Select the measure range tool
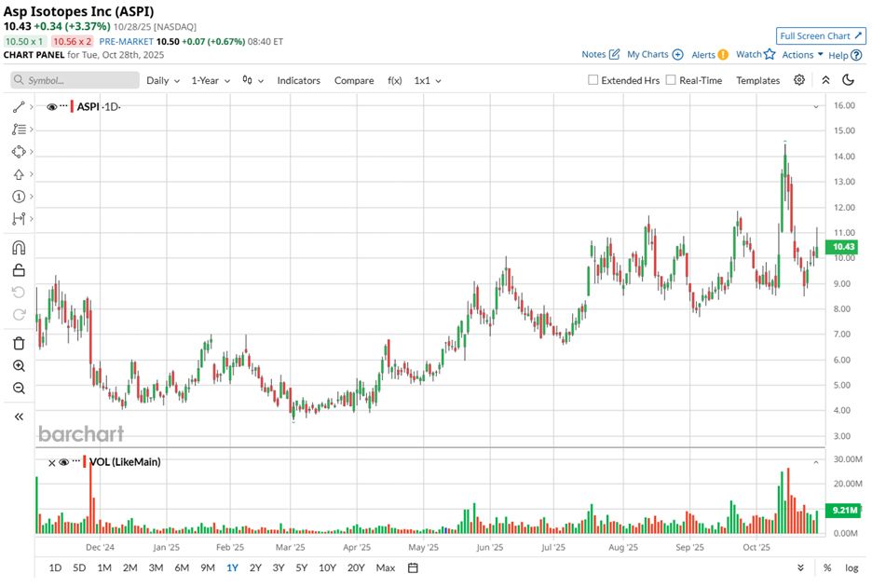This screenshot has width=872, height=588. [19, 219]
